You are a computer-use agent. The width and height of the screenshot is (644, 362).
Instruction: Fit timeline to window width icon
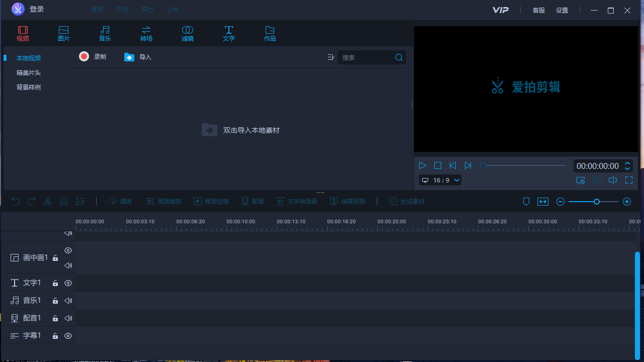pyautogui.click(x=543, y=202)
